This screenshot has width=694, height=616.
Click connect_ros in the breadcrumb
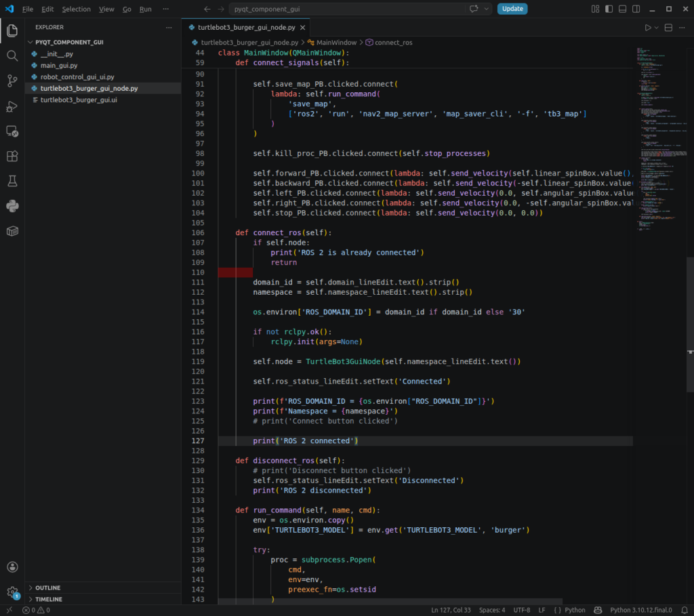tap(394, 43)
